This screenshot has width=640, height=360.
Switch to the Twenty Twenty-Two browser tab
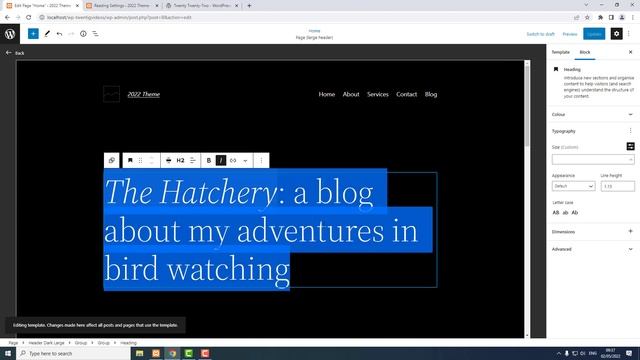tap(202, 6)
